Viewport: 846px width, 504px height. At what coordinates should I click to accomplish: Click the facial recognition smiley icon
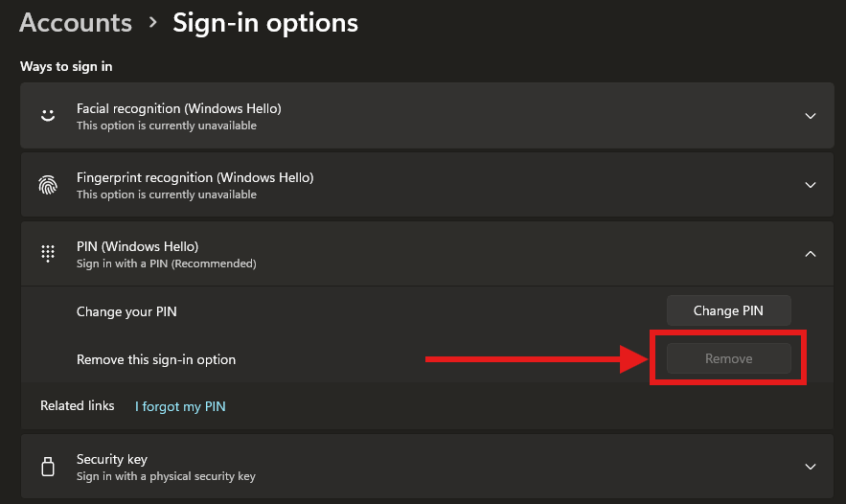click(x=48, y=116)
